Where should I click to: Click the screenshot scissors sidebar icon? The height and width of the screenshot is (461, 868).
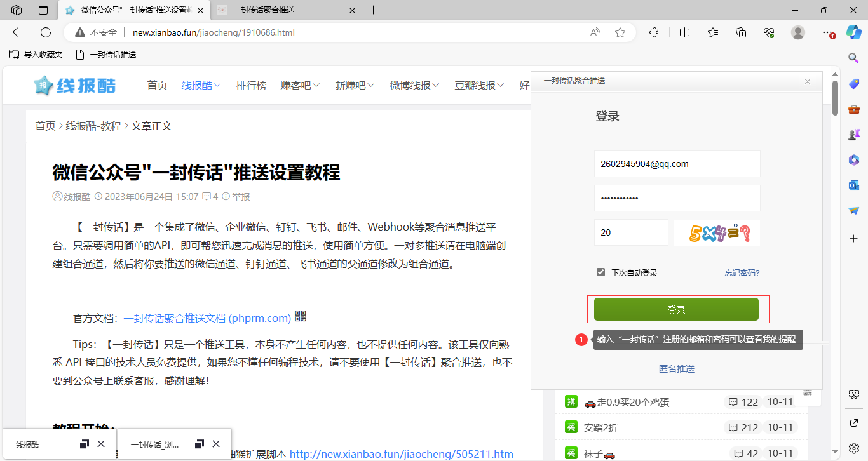coord(854,394)
